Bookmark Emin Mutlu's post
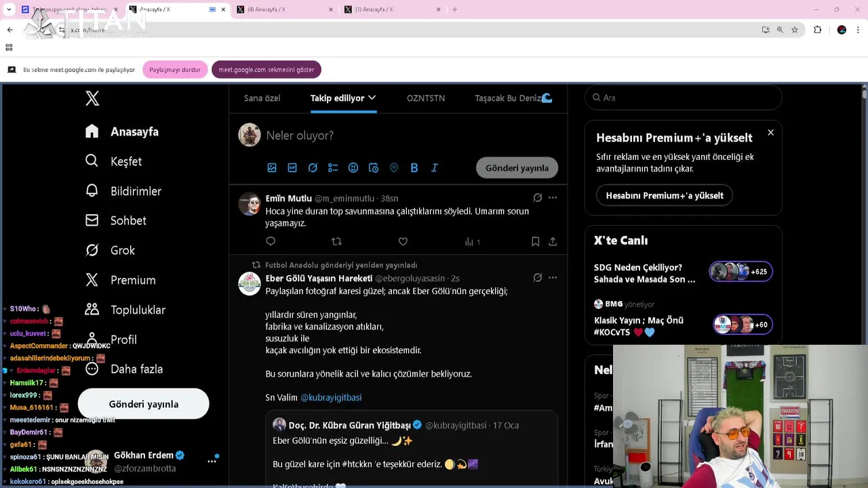Viewport: 868px width, 488px height. 535,241
